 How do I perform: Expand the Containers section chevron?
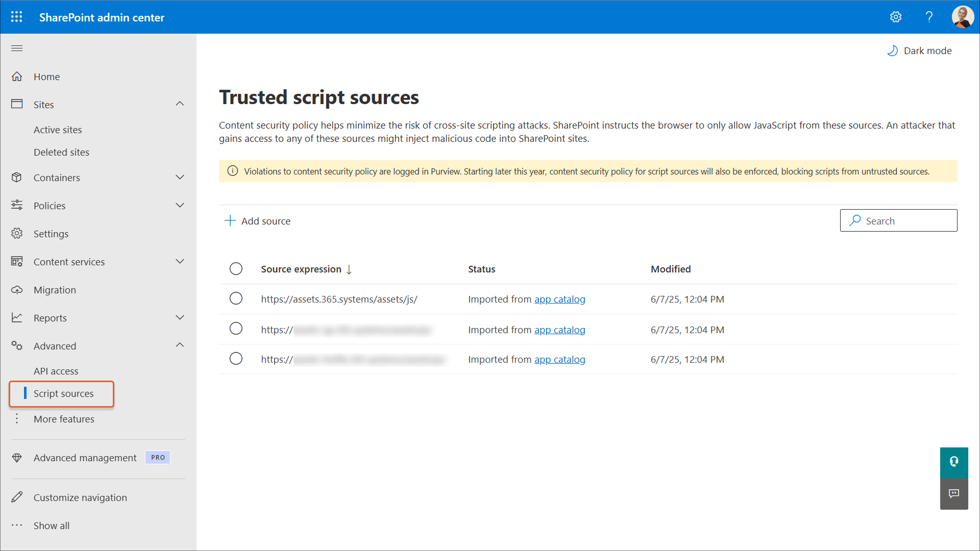[180, 178]
